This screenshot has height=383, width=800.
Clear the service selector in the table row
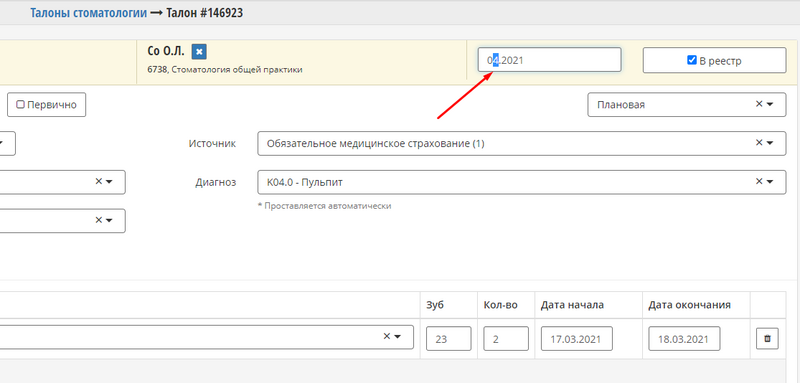click(x=387, y=336)
